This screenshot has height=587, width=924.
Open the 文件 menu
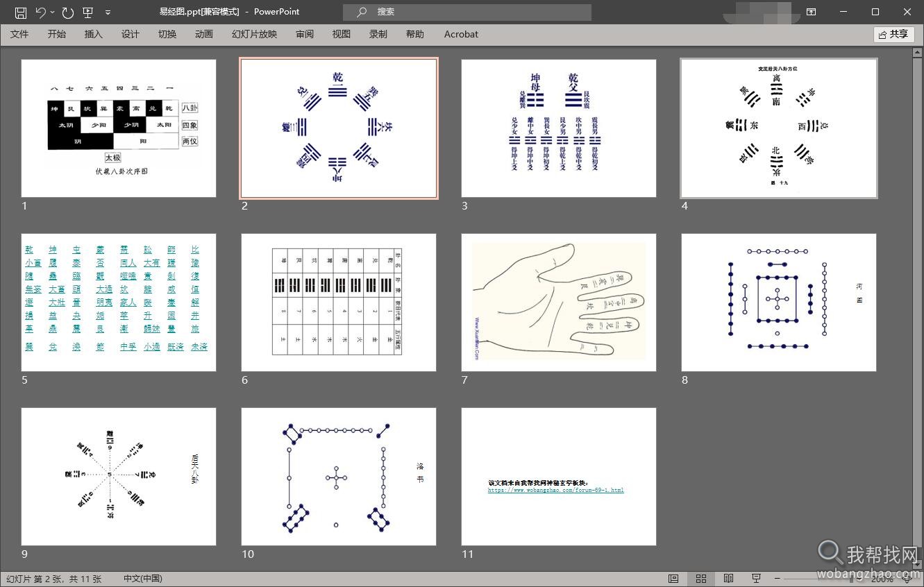pyautogui.click(x=19, y=34)
